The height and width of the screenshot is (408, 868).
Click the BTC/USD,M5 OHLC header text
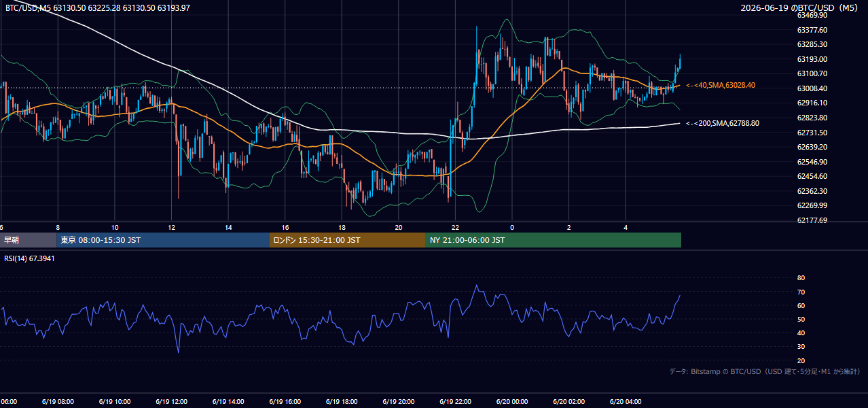pos(98,7)
